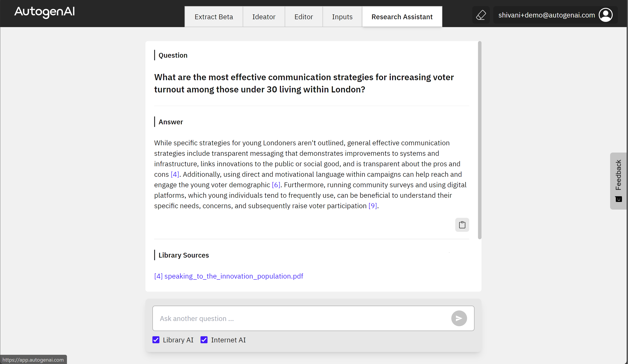Open the speaking_to_the_innovation_population.pdf source link
628x364 pixels.
tap(229, 276)
